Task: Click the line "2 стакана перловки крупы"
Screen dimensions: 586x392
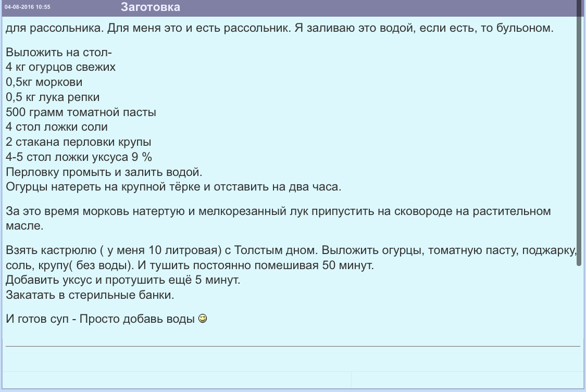Action: [x=79, y=142]
